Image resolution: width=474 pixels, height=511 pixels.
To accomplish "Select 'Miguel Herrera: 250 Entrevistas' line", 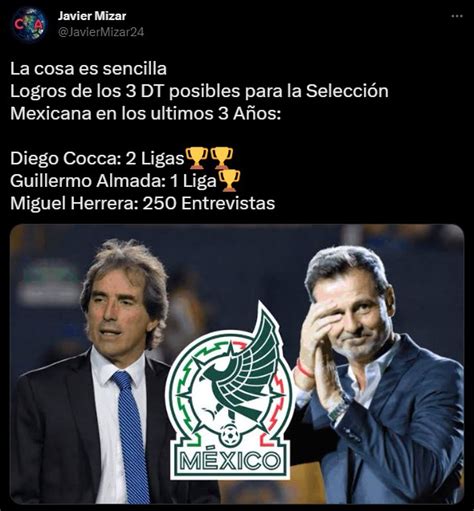I will [x=143, y=203].
